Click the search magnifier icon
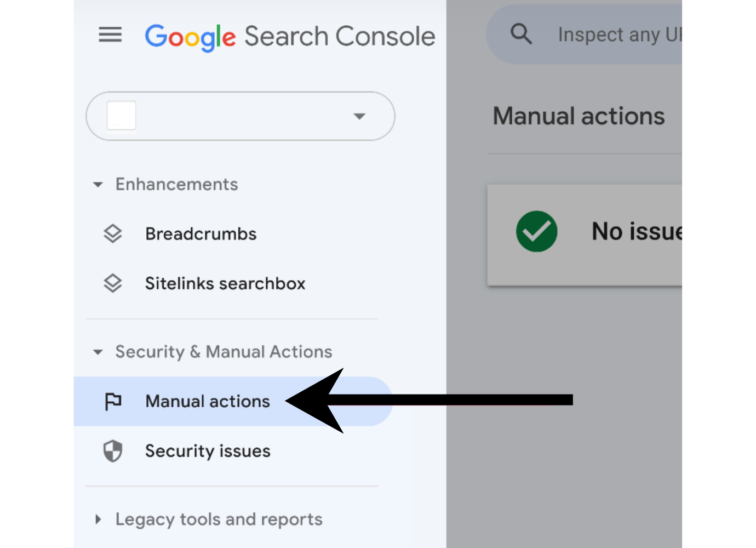 (521, 35)
